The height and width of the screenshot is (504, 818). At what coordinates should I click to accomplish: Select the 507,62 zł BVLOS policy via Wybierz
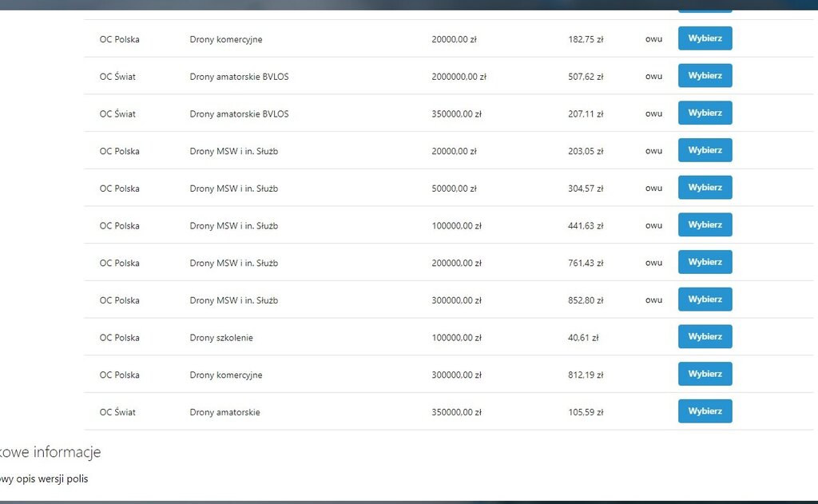point(705,76)
